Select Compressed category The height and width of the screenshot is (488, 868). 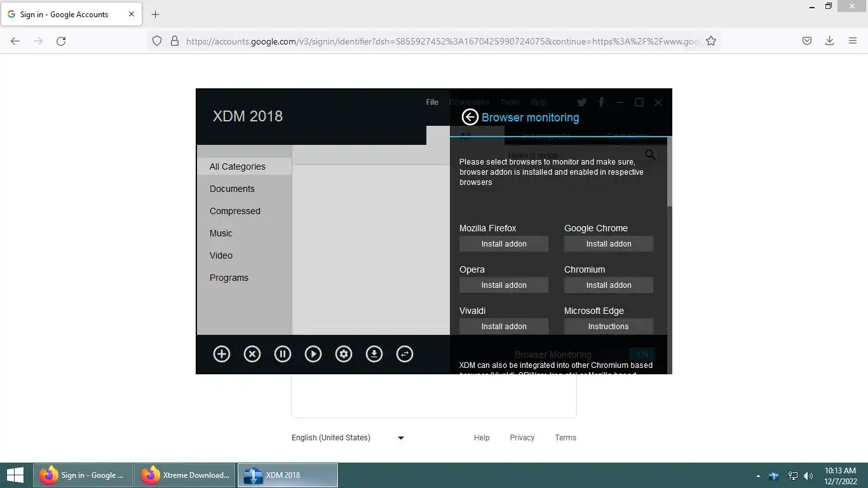(244, 211)
